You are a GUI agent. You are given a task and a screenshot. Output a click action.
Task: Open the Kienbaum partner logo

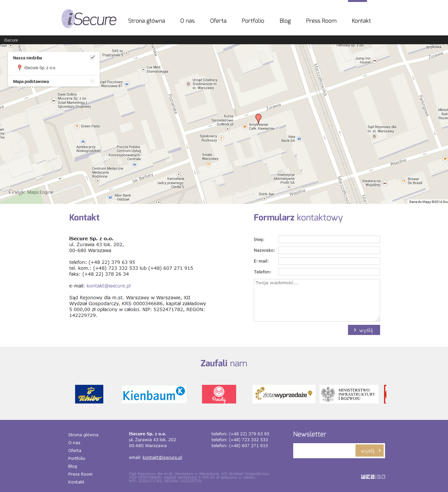(x=154, y=394)
